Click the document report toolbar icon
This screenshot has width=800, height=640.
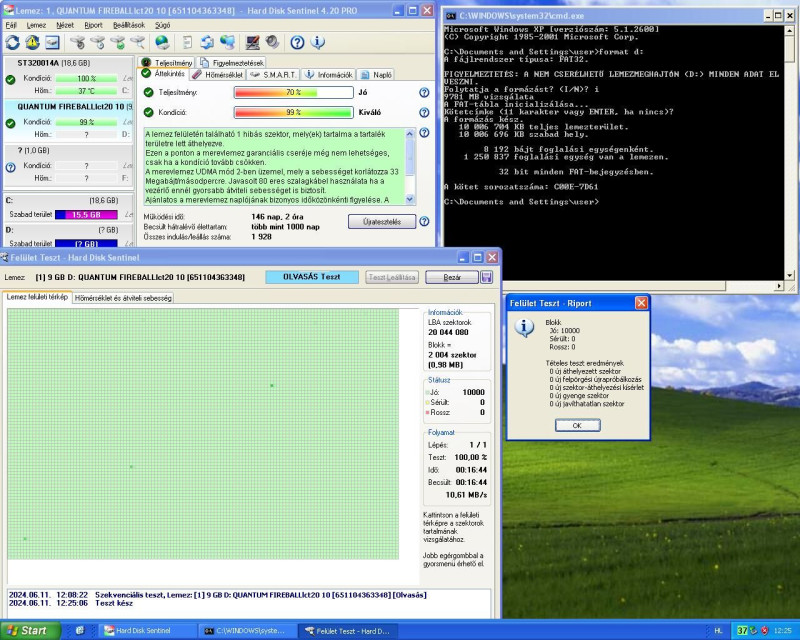click(187, 42)
